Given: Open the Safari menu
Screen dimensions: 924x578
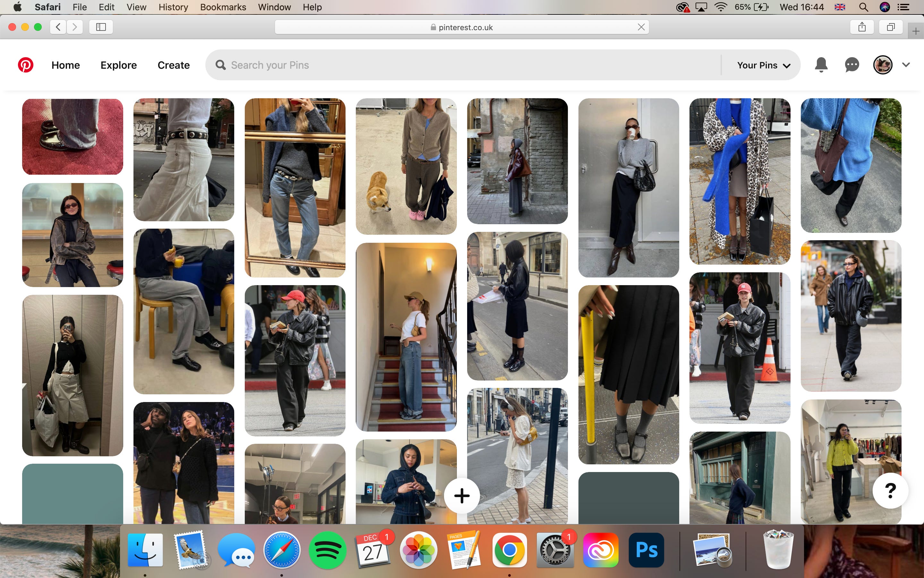Looking at the screenshot, I should click(48, 7).
